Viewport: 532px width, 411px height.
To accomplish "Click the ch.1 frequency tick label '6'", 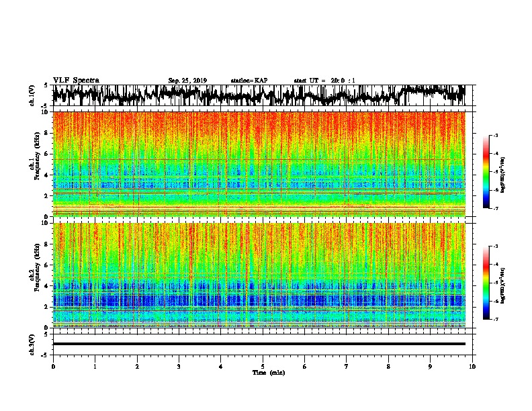I will pyautogui.click(x=46, y=154).
